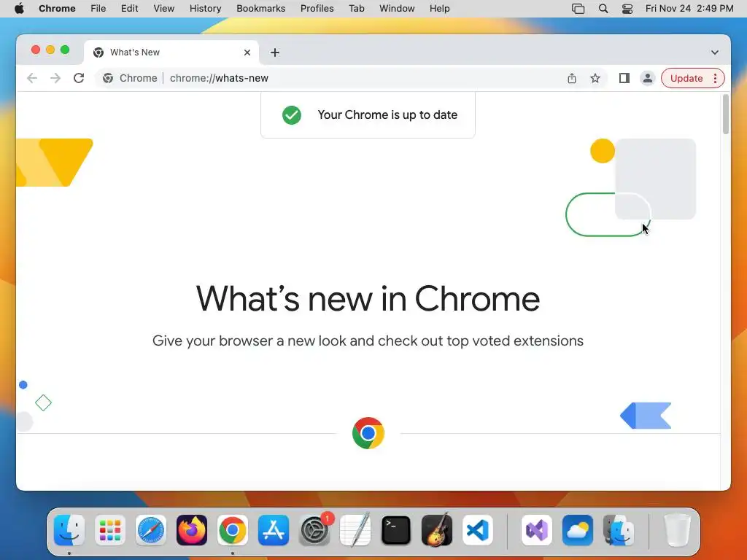Open the three-dot Chrome menu
Image resolution: width=747 pixels, height=560 pixels.
coord(715,78)
